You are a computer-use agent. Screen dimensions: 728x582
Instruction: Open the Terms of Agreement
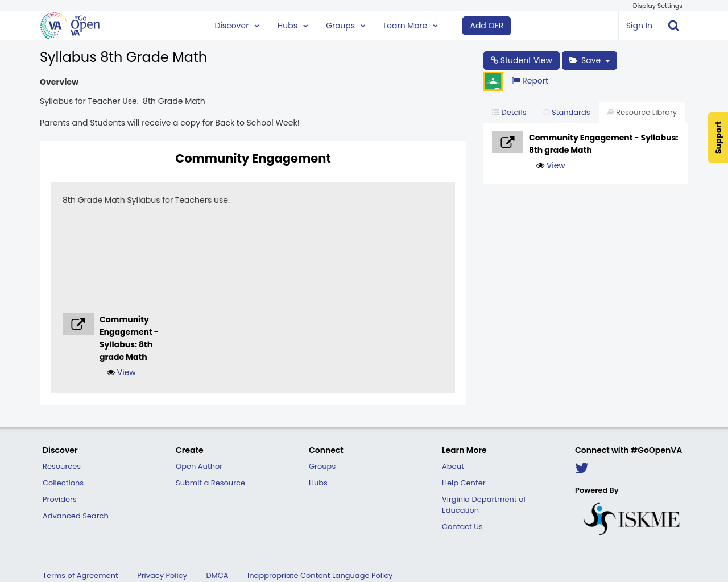click(x=80, y=575)
